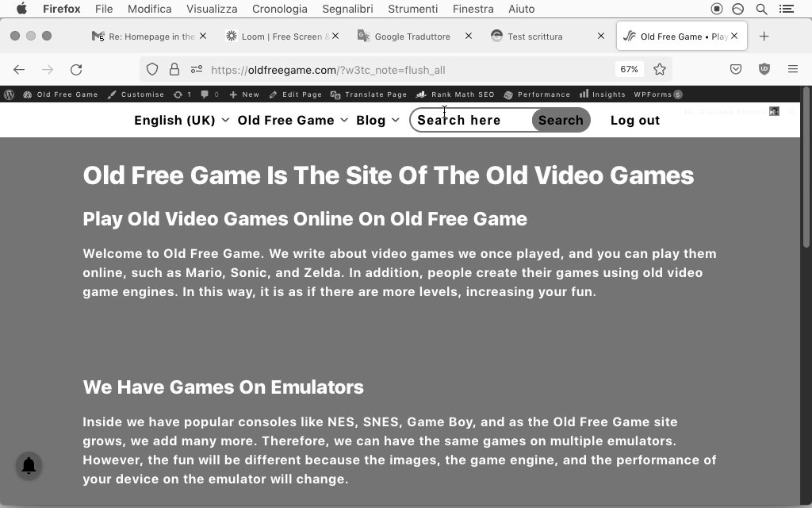Open the Aiuto menu
The height and width of the screenshot is (508, 812).
(522, 9)
